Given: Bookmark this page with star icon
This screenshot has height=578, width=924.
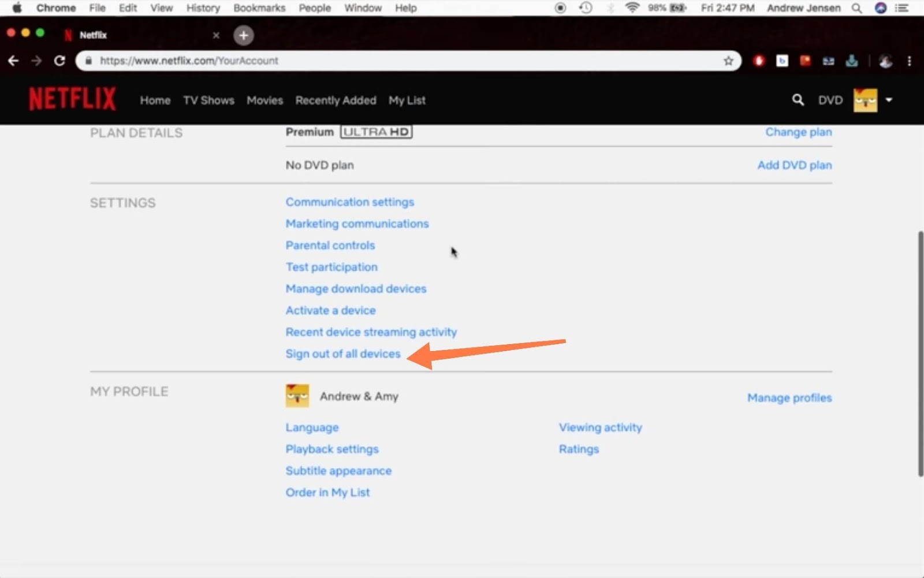Looking at the screenshot, I should click(x=728, y=61).
